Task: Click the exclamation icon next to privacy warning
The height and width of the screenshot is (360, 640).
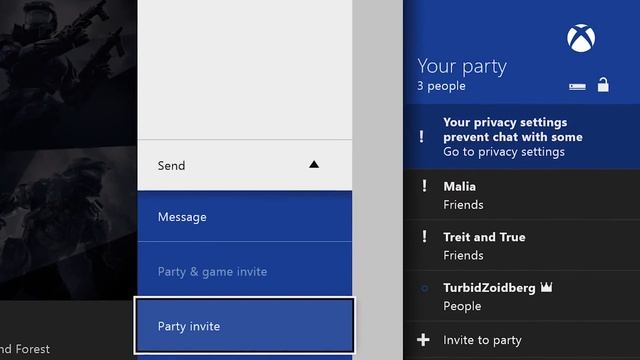Action: (x=422, y=136)
